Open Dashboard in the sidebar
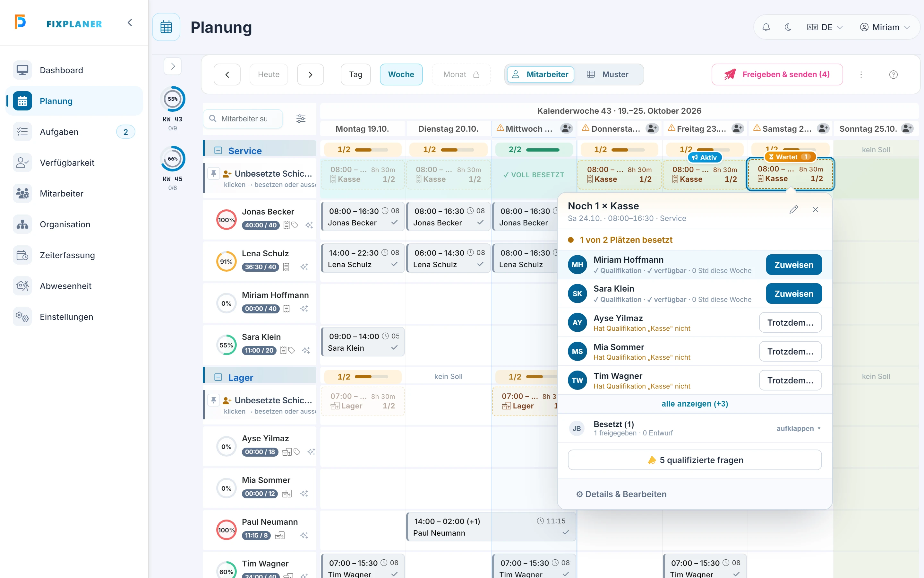The width and height of the screenshot is (924, 578). tap(74, 70)
